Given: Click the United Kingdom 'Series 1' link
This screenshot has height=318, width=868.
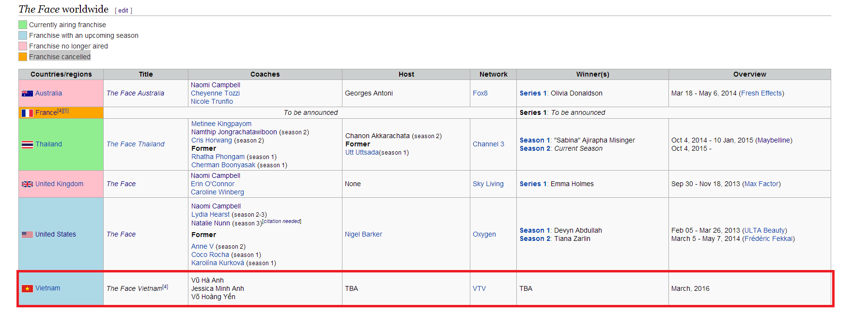Looking at the screenshot, I should pos(533,184).
